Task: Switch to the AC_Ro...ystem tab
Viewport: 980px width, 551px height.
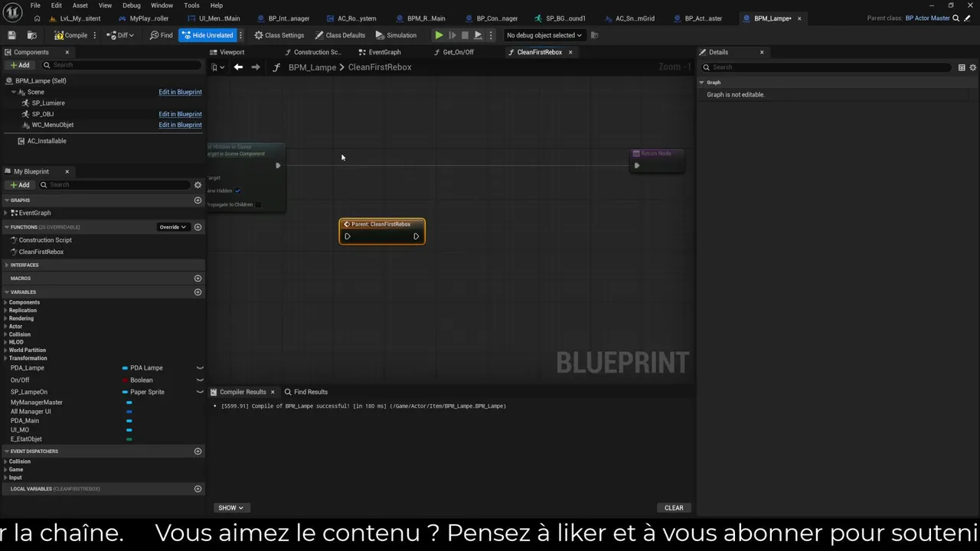Action: [351, 18]
